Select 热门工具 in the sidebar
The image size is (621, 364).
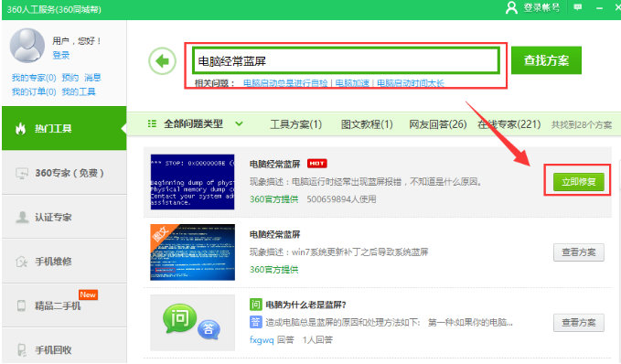(x=64, y=128)
